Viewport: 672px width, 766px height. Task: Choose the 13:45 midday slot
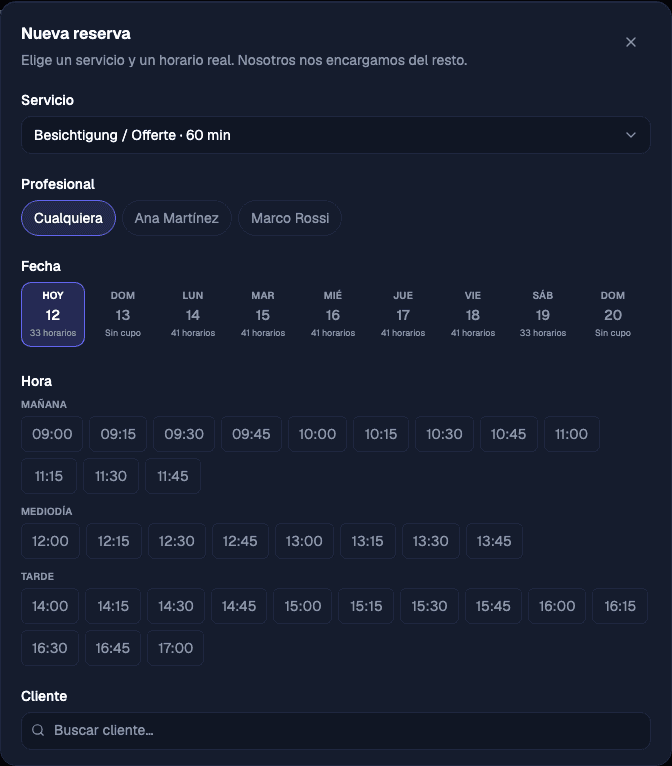point(494,541)
